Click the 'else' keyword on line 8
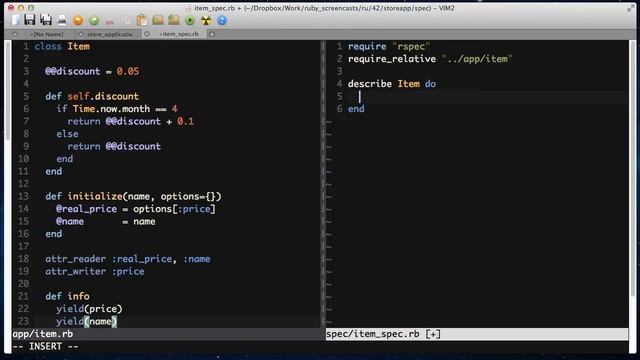The image size is (640, 360). (67, 134)
